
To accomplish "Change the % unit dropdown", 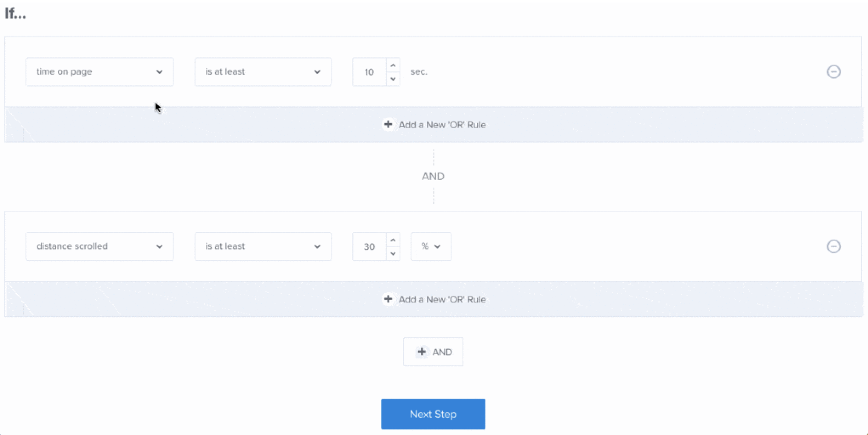I will (x=431, y=246).
